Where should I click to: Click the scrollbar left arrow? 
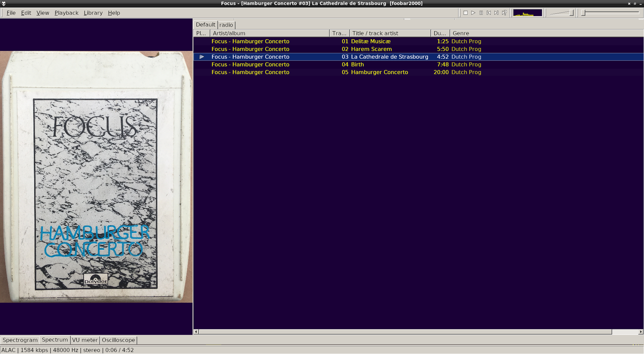point(196,332)
